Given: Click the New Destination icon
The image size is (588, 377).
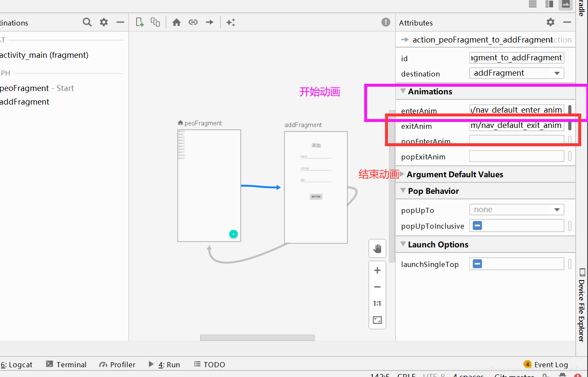Looking at the screenshot, I should point(140,22).
